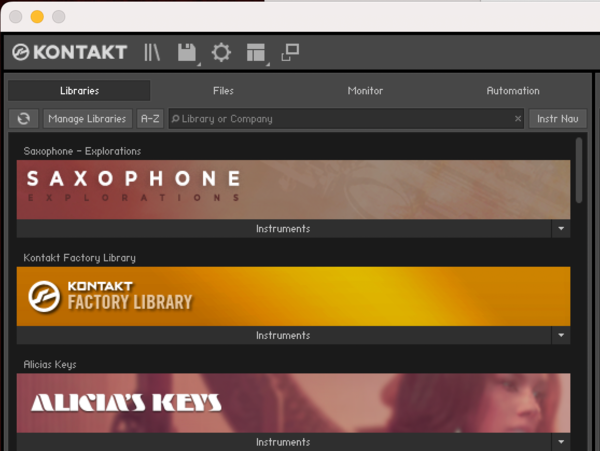The height and width of the screenshot is (451, 600).
Task: Open the options gear icon
Action: pos(221,52)
